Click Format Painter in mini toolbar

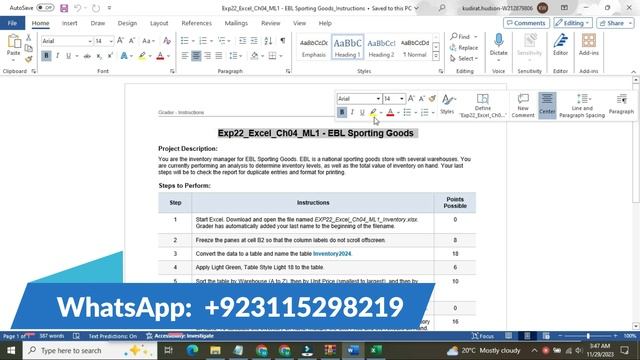click(433, 98)
